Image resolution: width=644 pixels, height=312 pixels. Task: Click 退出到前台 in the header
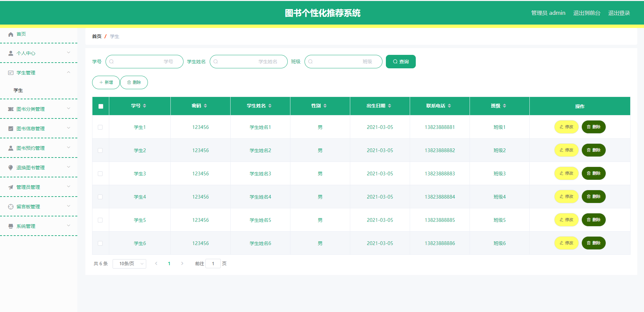point(587,13)
